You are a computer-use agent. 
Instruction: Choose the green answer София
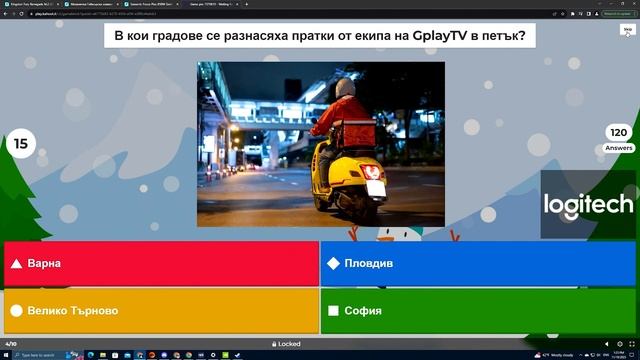[478, 311]
